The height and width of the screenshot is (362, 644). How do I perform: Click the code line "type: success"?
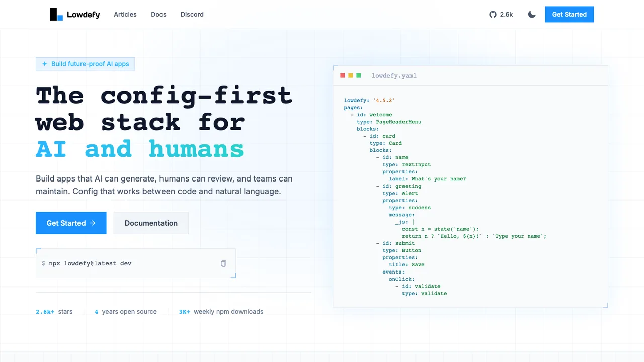(x=410, y=208)
